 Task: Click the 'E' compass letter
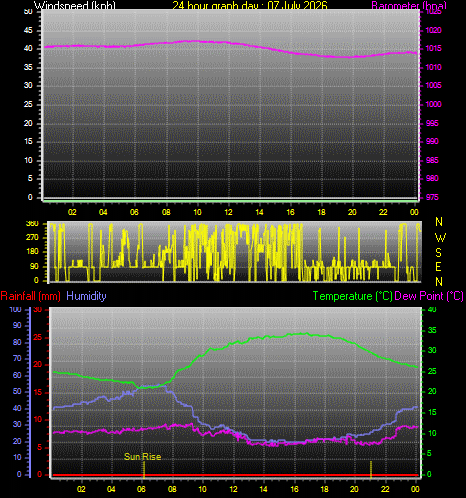pos(439,267)
